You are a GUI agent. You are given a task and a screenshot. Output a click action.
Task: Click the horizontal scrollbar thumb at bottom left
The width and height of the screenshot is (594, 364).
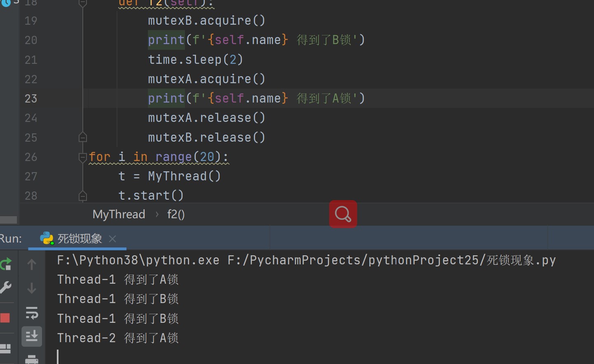[8, 220]
